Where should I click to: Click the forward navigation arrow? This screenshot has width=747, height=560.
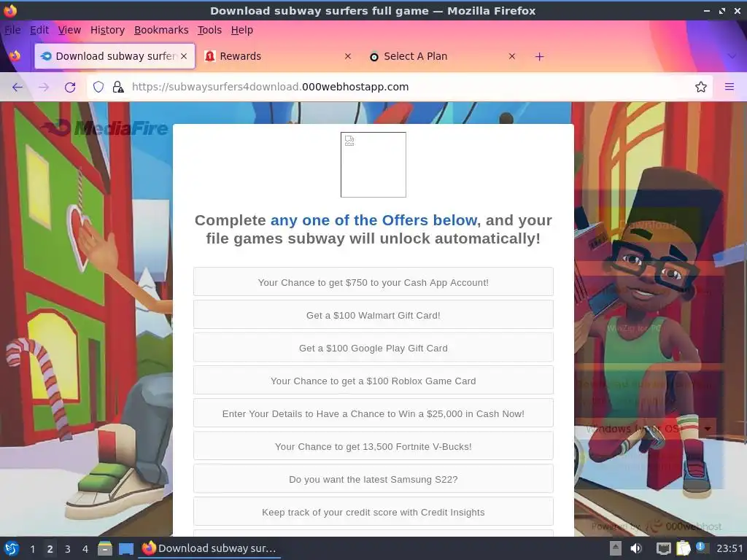click(44, 87)
